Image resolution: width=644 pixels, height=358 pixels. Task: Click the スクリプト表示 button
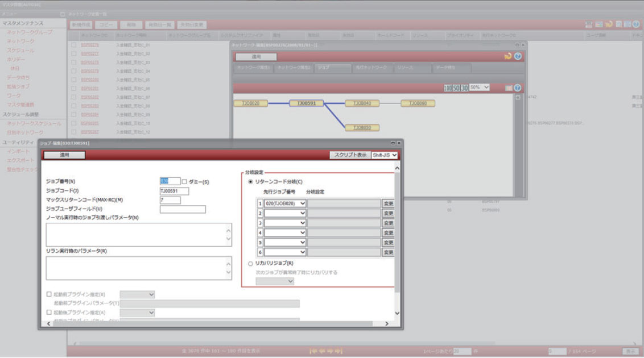350,155
